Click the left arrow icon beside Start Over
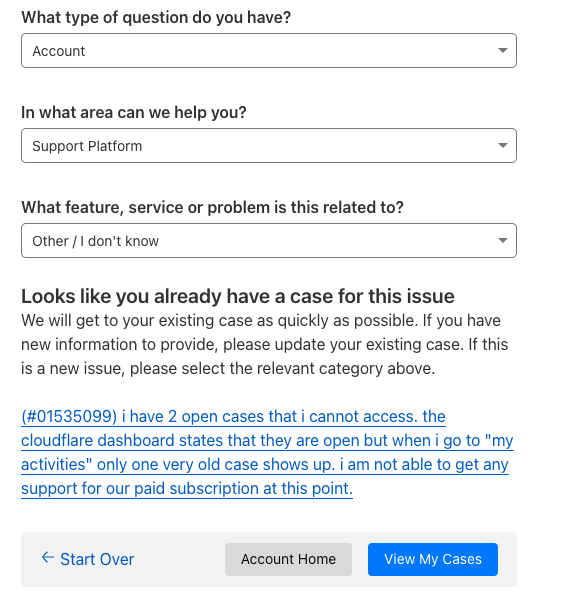The height and width of the screenshot is (606, 564). pyautogui.click(x=48, y=557)
